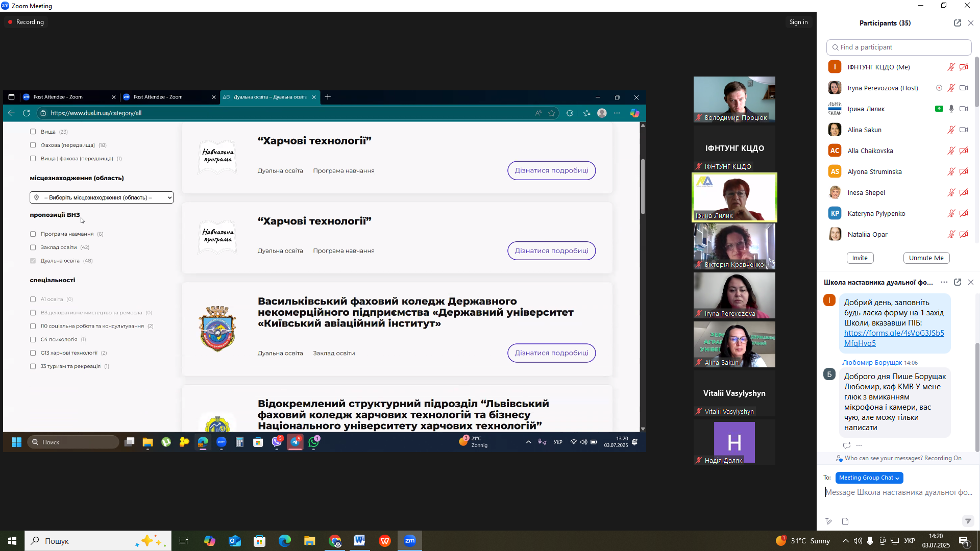Screen dimensions: 980x551
Task: Open Outlook from the Windows taskbar
Action: 235,541
